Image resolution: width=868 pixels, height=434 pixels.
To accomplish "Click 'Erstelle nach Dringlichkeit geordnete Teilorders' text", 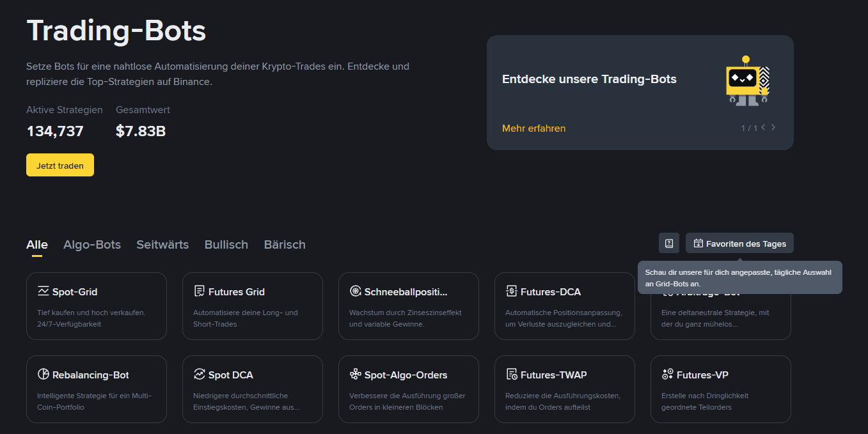I will (705, 401).
